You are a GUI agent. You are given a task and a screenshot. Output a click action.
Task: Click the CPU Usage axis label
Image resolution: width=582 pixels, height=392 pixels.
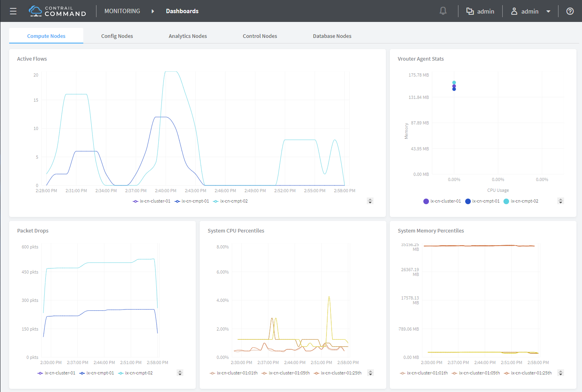pos(498,190)
